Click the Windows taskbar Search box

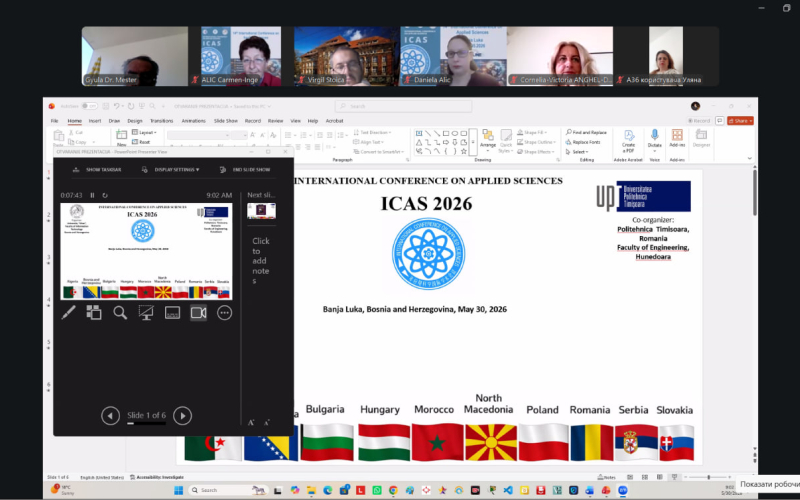click(x=228, y=490)
